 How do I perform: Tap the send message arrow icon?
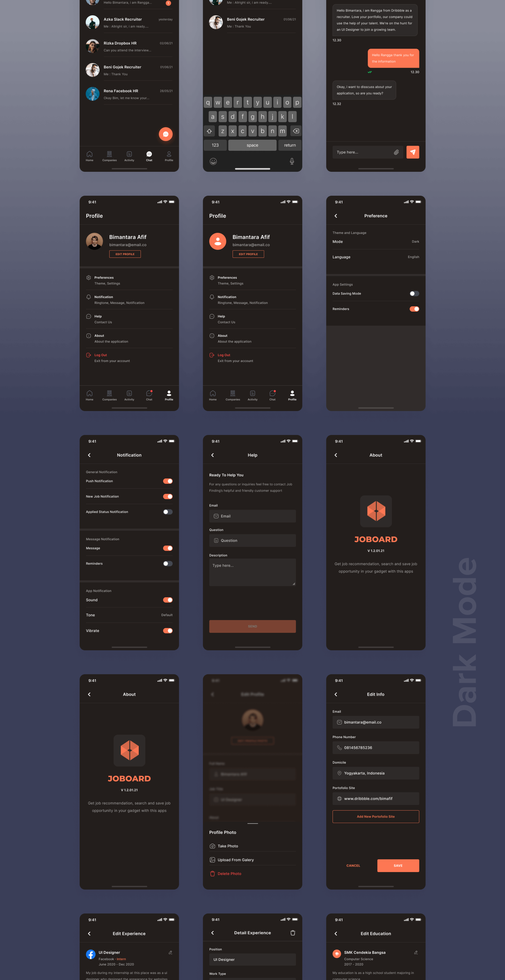pyautogui.click(x=413, y=152)
